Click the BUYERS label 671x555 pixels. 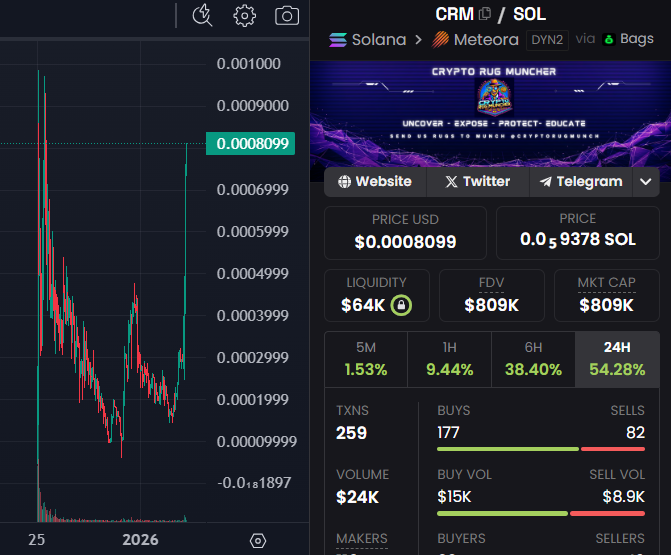click(461, 538)
